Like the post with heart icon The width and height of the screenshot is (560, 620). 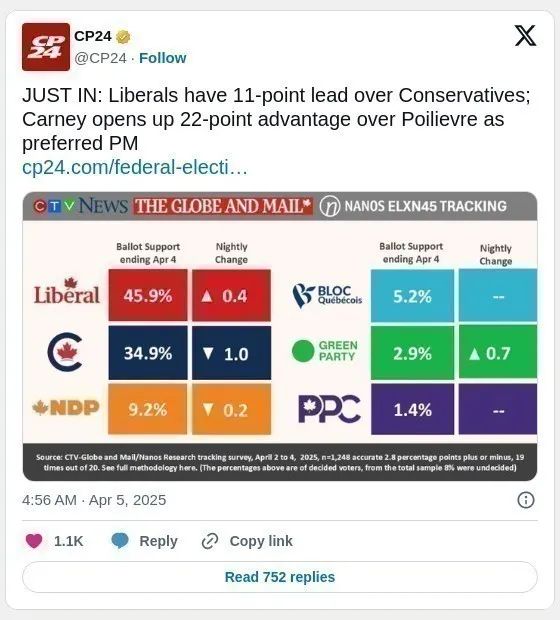pos(34,541)
